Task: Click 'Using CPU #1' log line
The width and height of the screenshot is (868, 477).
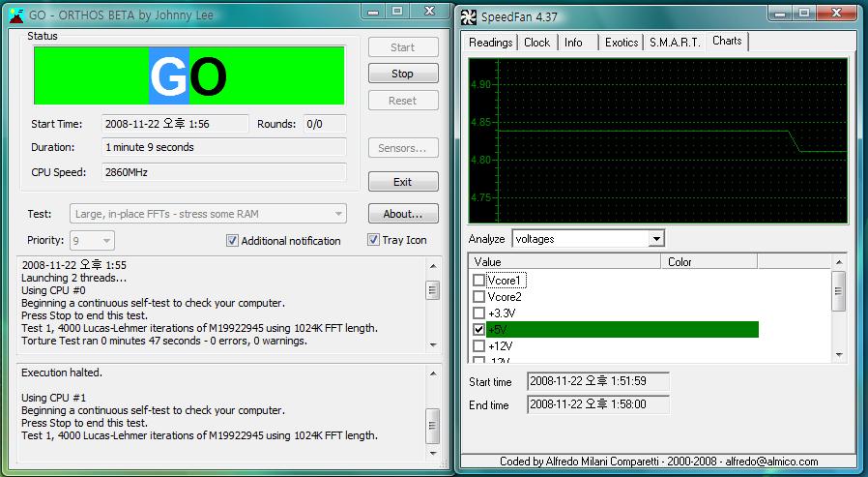Action: (54, 398)
